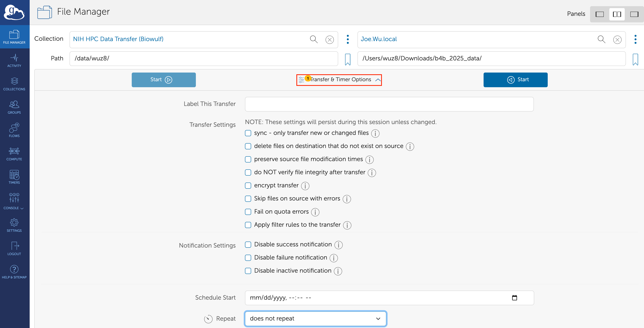Open Settings in the left navigation
Image resolution: width=644 pixels, height=328 pixels.
point(14,225)
